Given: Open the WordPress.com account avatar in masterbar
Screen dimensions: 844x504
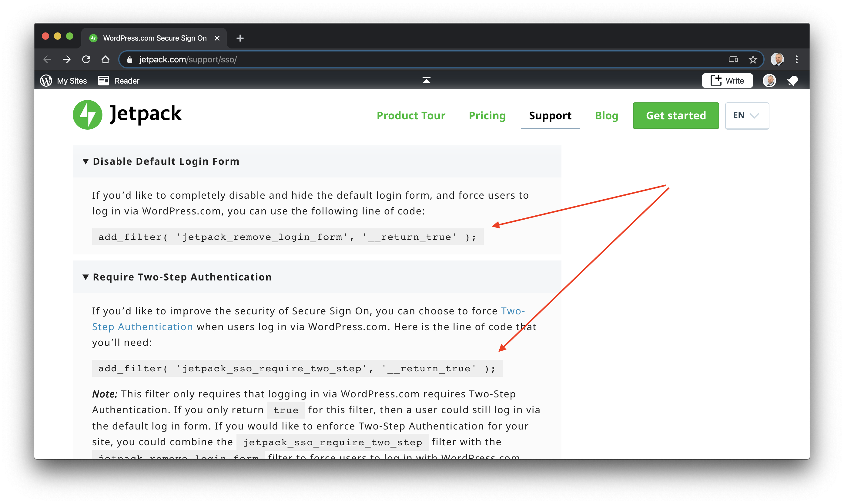Looking at the screenshot, I should click(x=769, y=81).
